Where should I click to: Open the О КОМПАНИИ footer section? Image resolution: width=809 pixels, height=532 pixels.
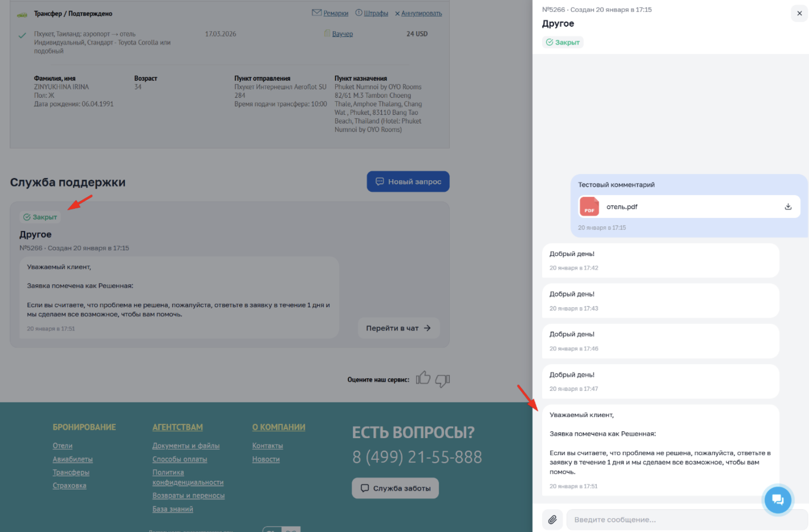click(279, 427)
